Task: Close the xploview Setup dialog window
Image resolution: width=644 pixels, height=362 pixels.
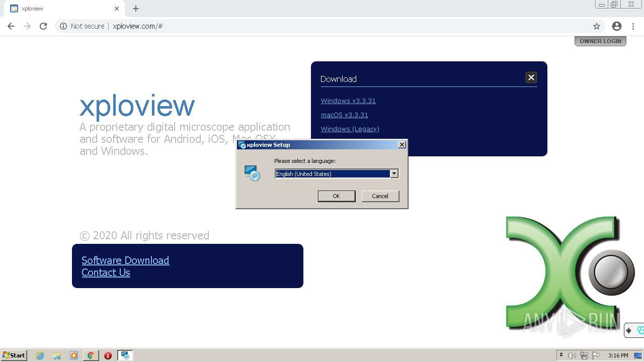Action: (402, 145)
